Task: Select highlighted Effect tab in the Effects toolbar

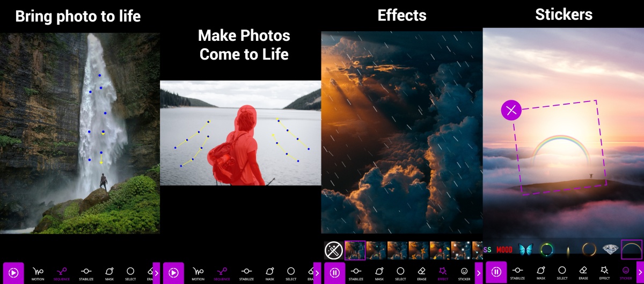Action: (x=443, y=273)
